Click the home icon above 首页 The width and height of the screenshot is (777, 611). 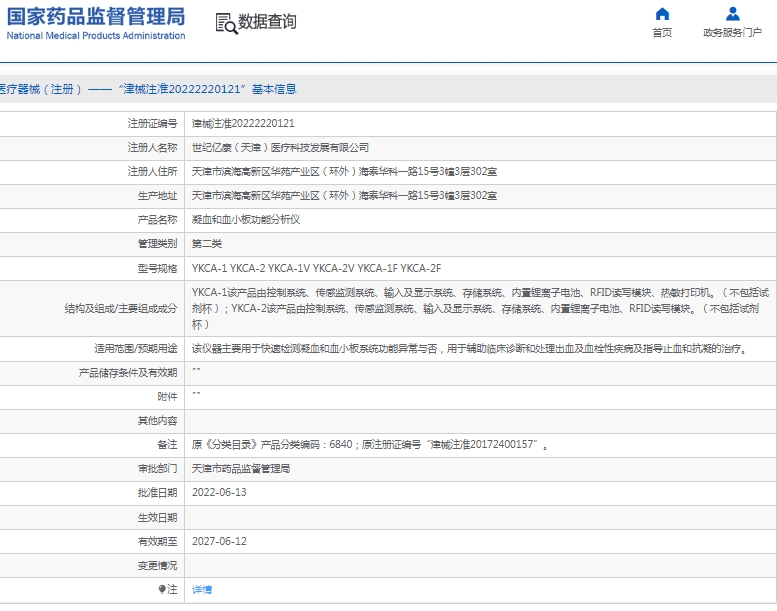[x=662, y=14]
